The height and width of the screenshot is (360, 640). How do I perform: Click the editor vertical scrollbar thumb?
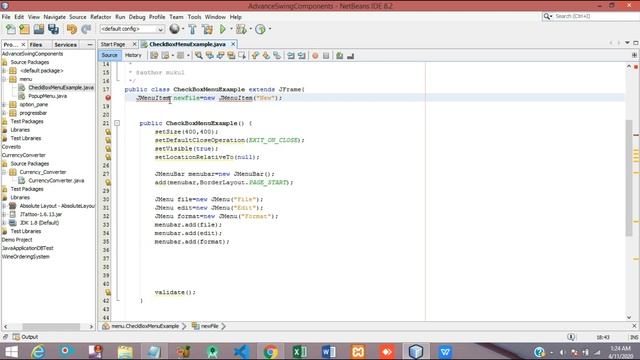[x=629, y=178]
